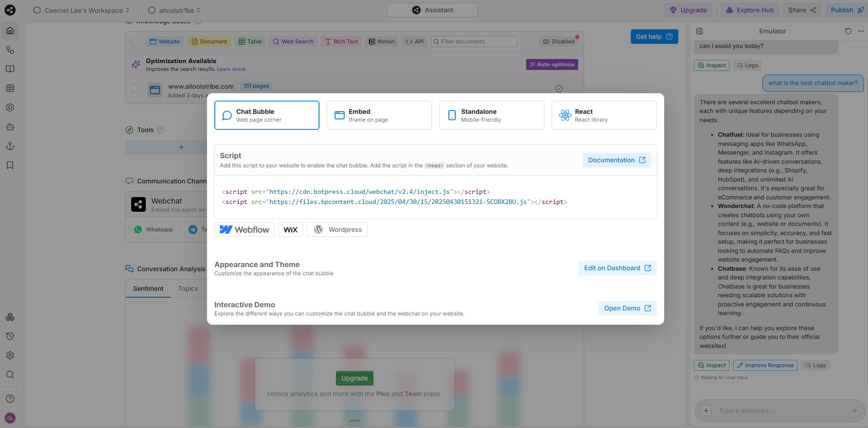Open the Wix installation guide
The image size is (868, 428).
point(290,229)
